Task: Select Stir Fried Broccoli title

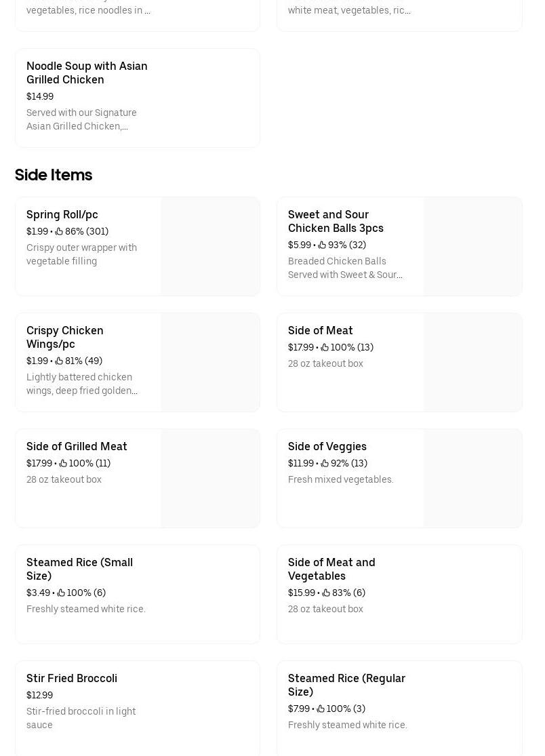Action: tap(72, 678)
